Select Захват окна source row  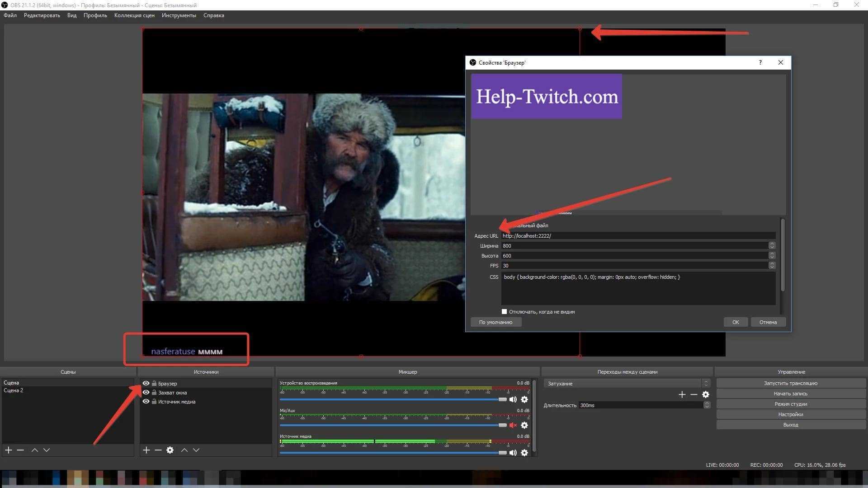pyautogui.click(x=206, y=392)
